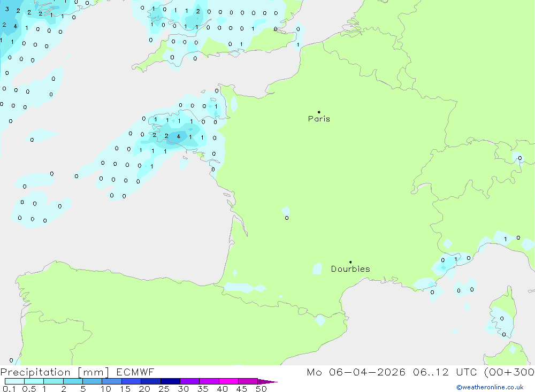Click the Paris city label
The image size is (535, 392).
coord(319,119)
